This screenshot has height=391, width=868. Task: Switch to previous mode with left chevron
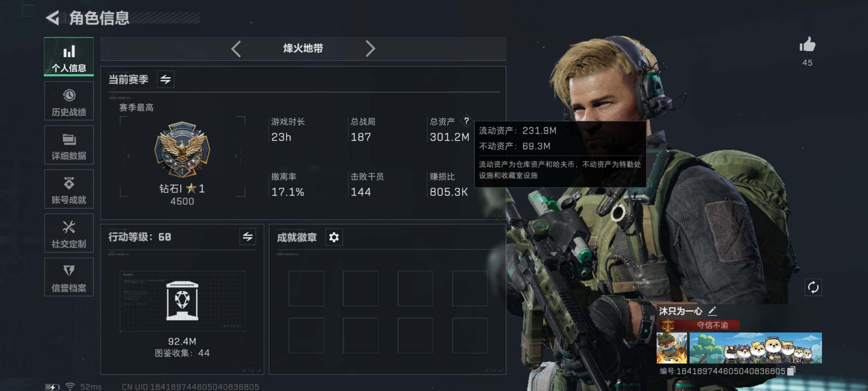pos(236,49)
